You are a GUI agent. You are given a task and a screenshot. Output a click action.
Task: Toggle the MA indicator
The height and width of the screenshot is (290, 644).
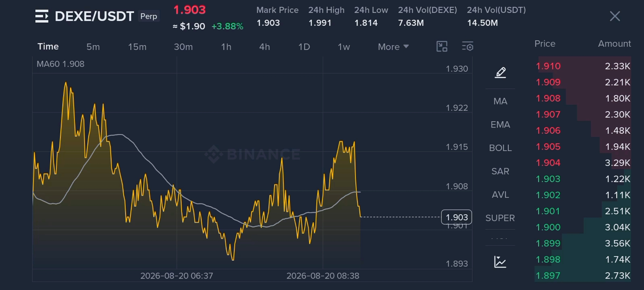point(500,101)
